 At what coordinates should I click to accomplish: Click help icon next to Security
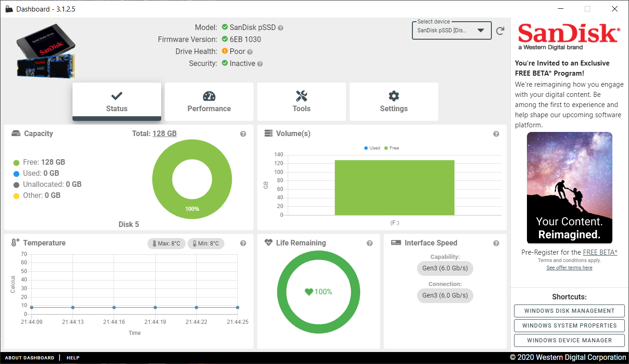coord(260,64)
